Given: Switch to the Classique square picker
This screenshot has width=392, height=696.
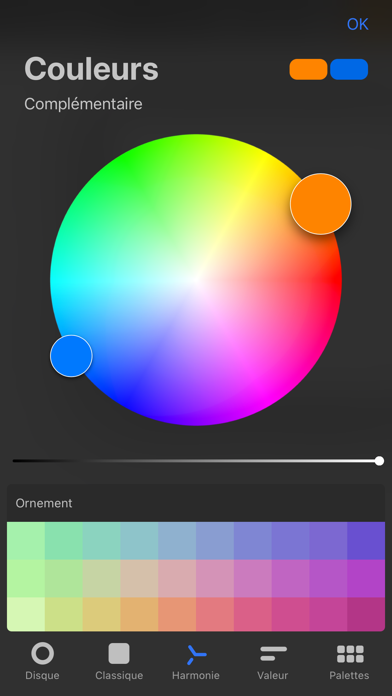Looking at the screenshot, I should coord(119,661).
